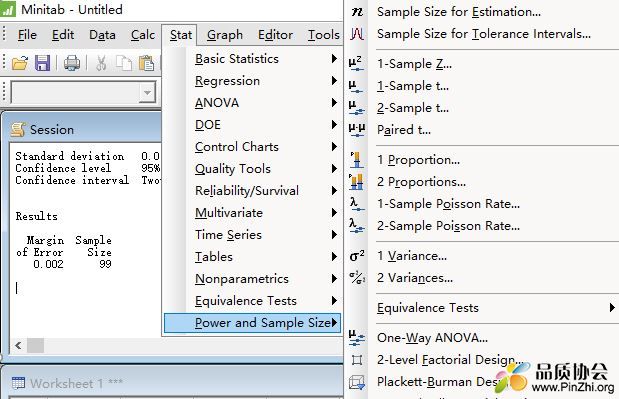The image size is (619, 399).
Task: Click the Minitab application logo icon
Action: (8, 9)
